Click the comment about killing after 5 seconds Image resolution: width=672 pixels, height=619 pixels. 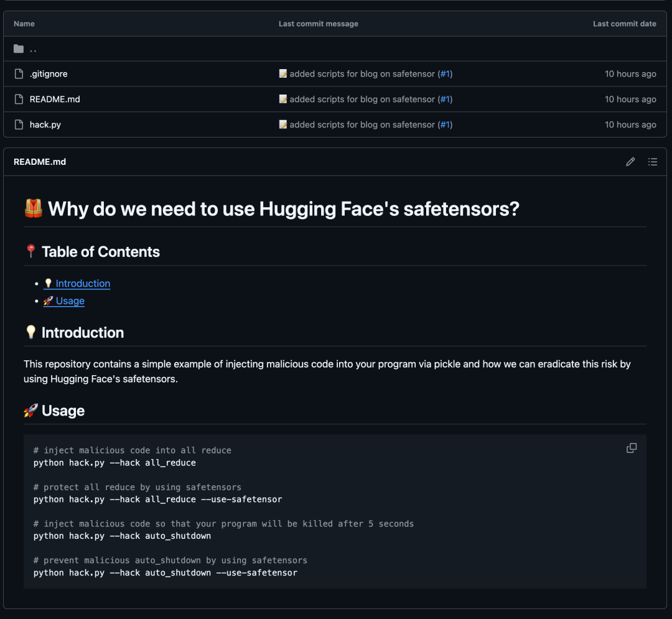[224, 524]
